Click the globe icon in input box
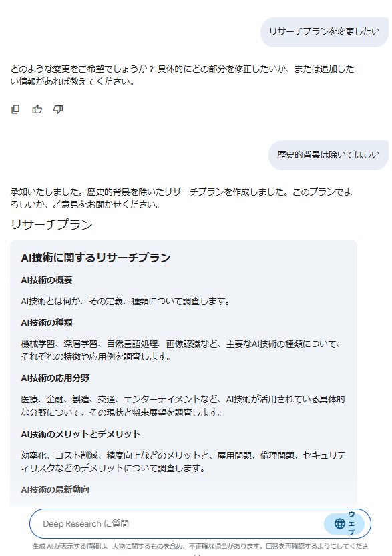 (339, 523)
